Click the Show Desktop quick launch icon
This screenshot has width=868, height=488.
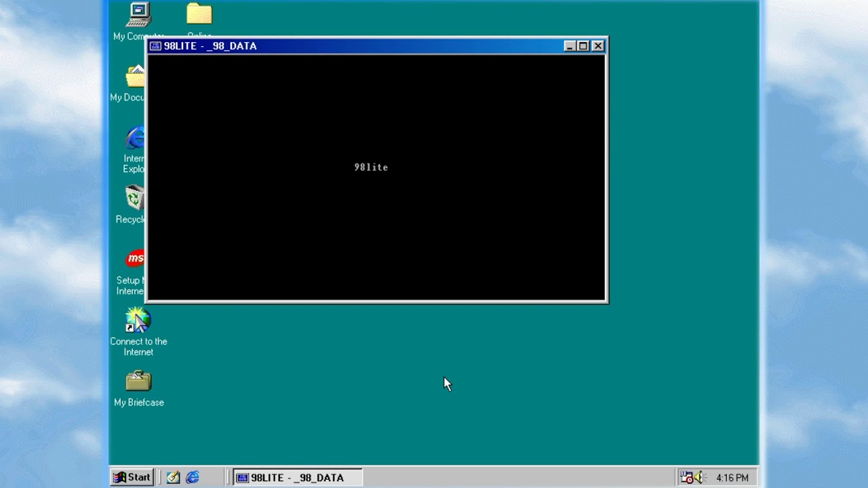(x=173, y=477)
